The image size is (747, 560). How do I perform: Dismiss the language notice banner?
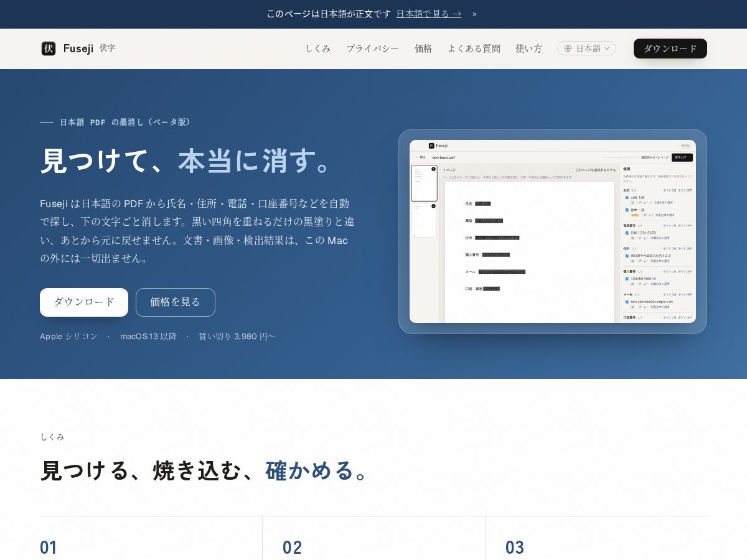tap(474, 14)
